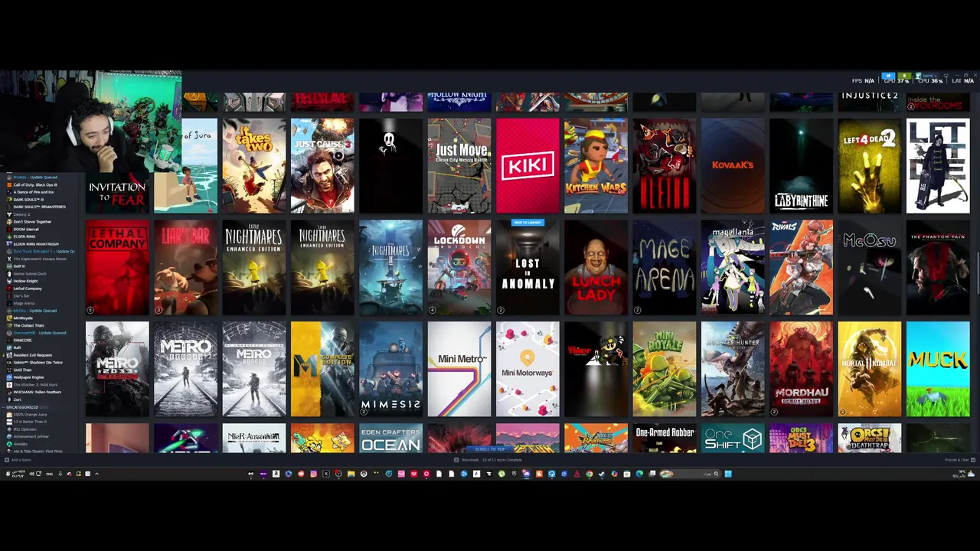The height and width of the screenshot is (551, 980).
Task: Select 100% Orange Juice in sidebar
Action: [28, 415]
